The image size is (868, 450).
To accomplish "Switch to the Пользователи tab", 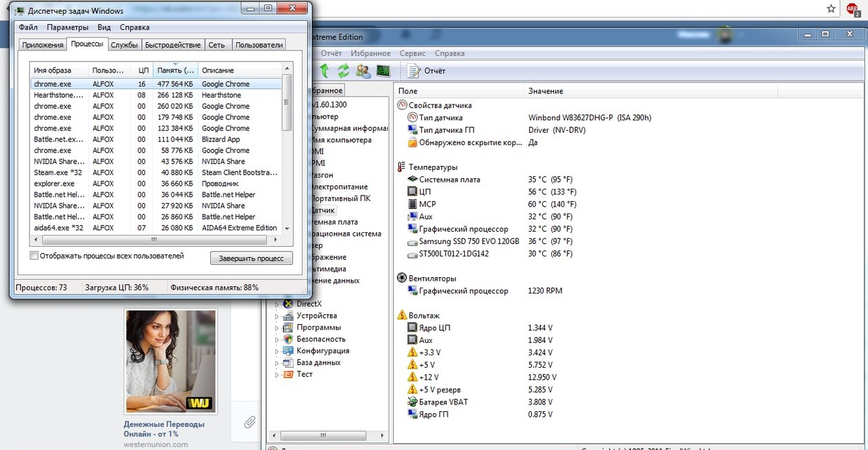I will point(259,45).
